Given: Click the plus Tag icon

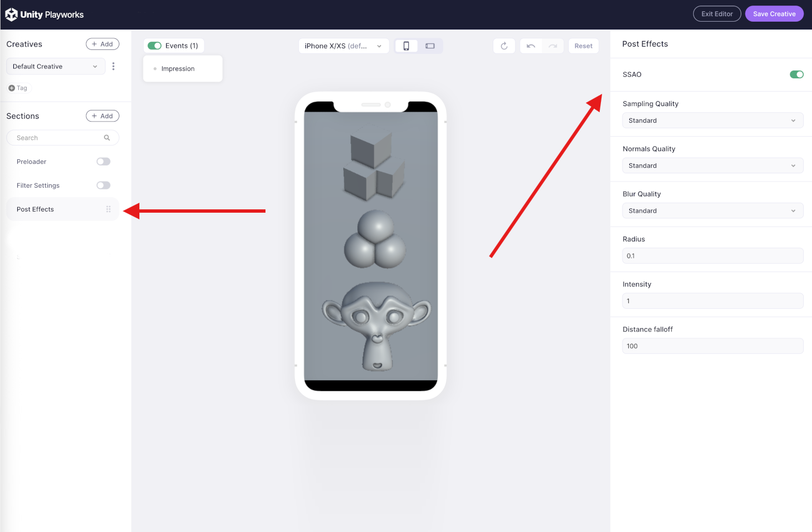Looking at the screenshot, I should click(12, 88).
